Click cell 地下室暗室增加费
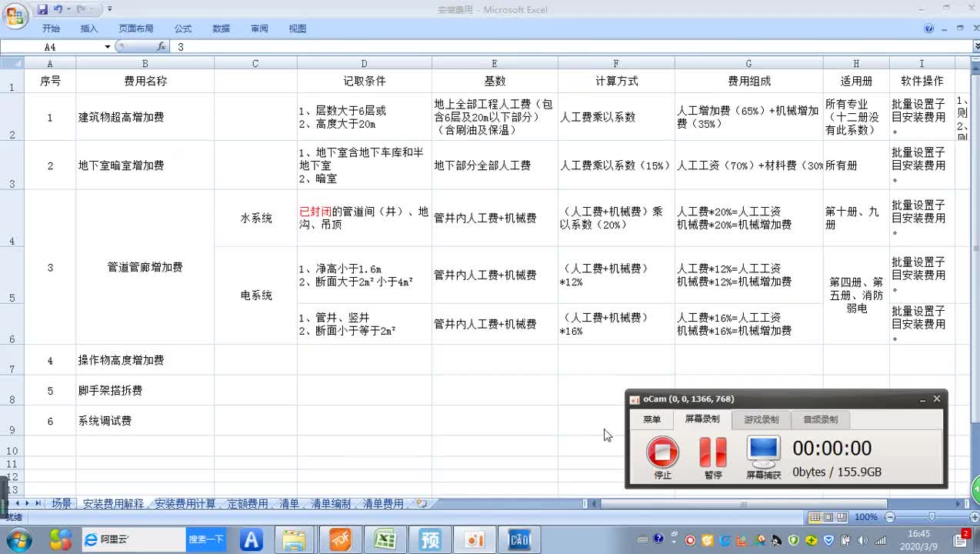Screen dimensions: 980x554 point(145,165)
